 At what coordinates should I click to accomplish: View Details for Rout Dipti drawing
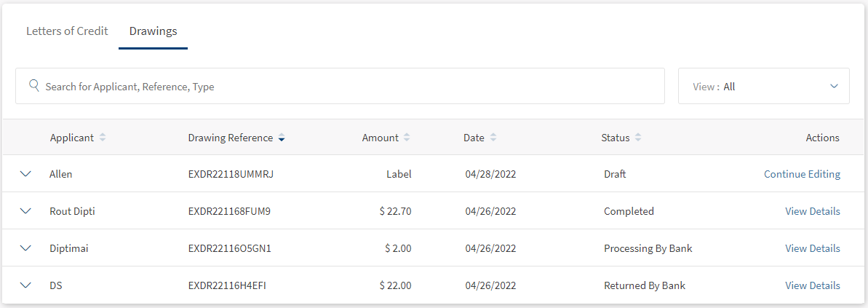tap(812, 211)
